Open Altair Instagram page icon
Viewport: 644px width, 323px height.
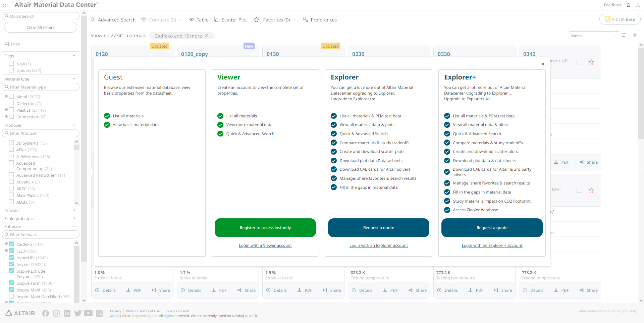pyautogui.click(x=56, y=313)
